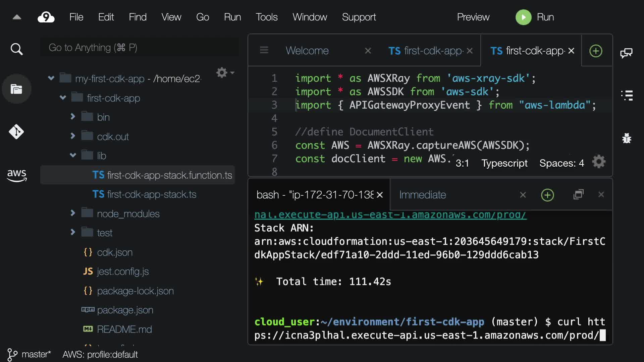The width and height of the screenshot is (644, 362).
Task: Switch to the Immediate tab
Action: pos(422,195)
